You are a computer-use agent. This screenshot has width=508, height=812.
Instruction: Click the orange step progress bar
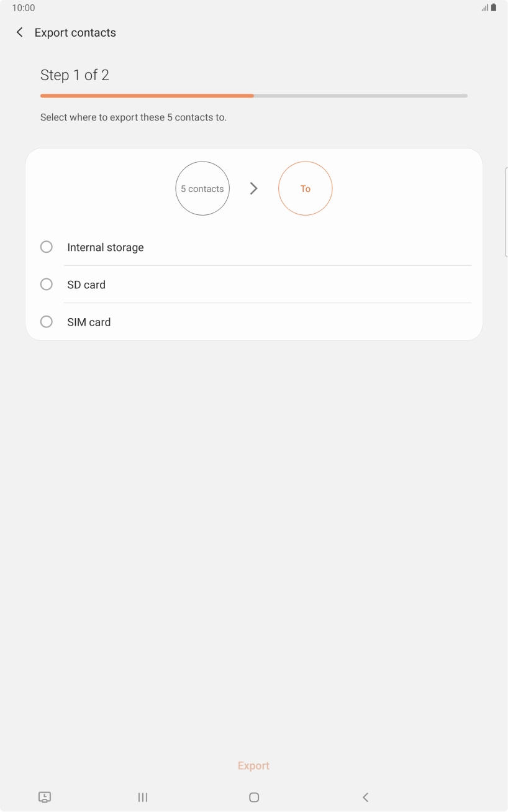coord(147,96)
